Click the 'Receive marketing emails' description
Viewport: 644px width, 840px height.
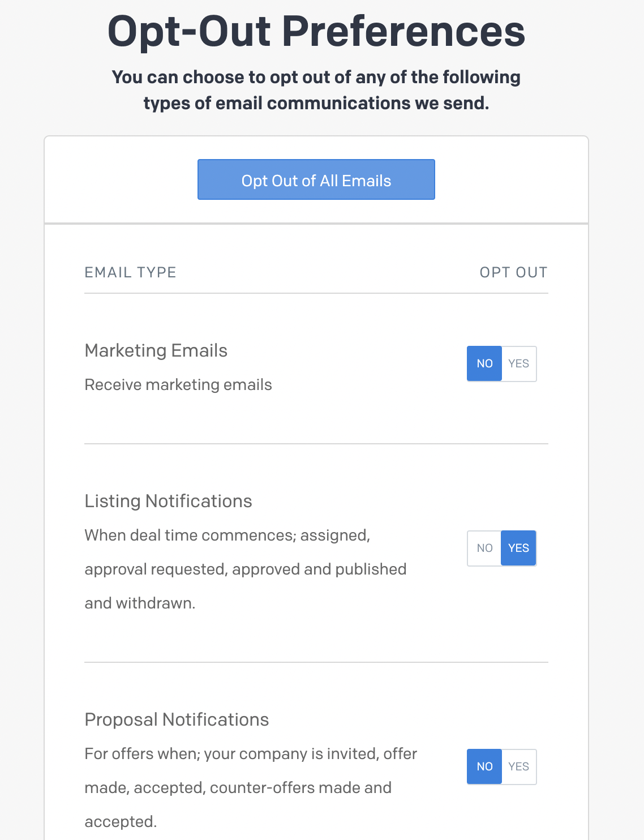click(x=178, y=385)
